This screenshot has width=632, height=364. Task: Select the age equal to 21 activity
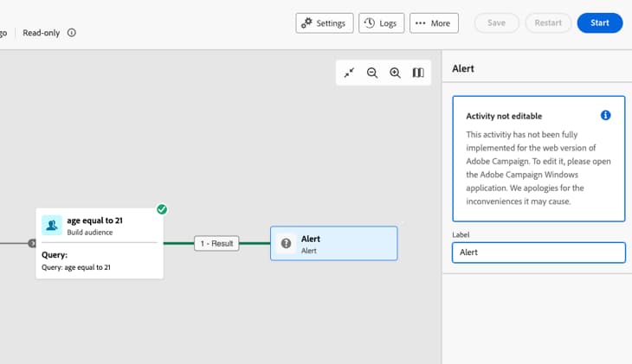point(100,243)
